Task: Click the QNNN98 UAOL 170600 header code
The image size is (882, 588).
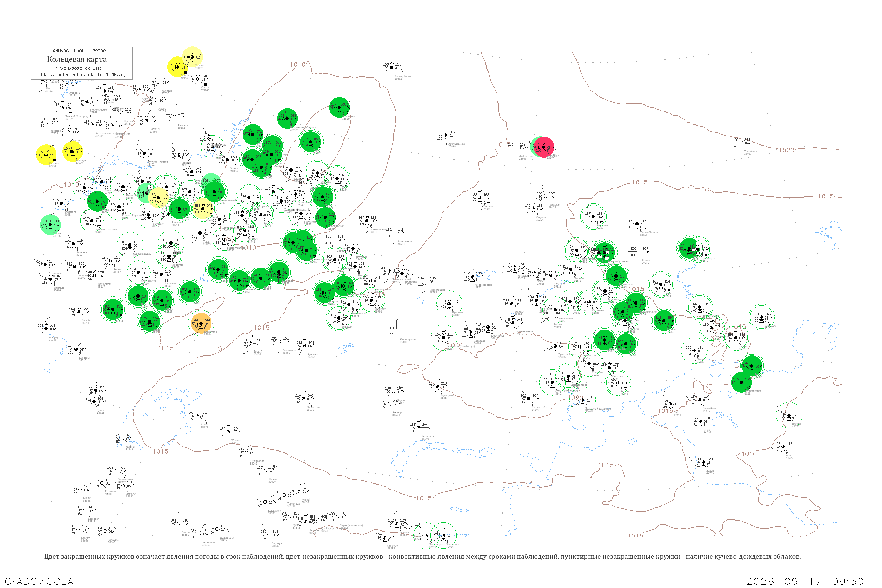Action: tap(79, 51)
